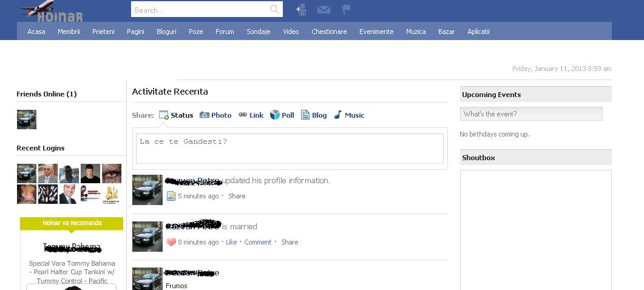Select the Photo camera share icon

tap(205, 115)
